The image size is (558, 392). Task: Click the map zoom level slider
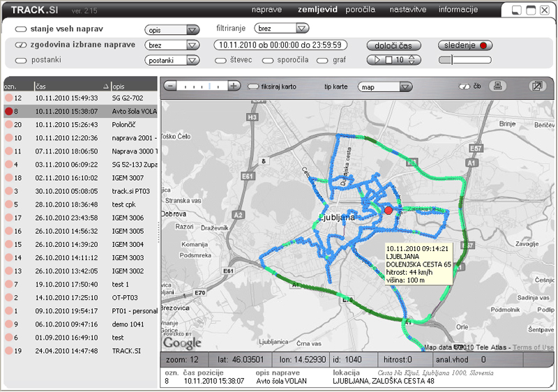tap(202, 86)
